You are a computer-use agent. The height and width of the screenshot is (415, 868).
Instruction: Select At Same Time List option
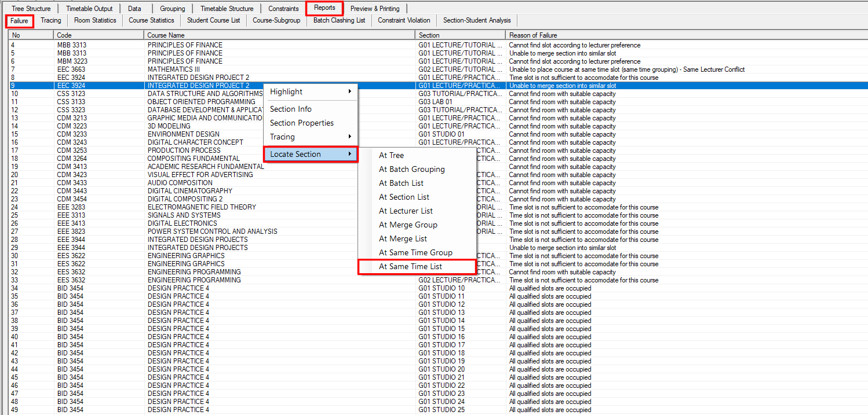(x=417, y=266)
